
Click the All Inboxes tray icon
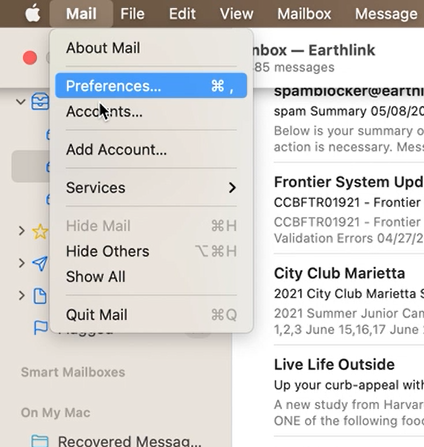tap(40, 102)
